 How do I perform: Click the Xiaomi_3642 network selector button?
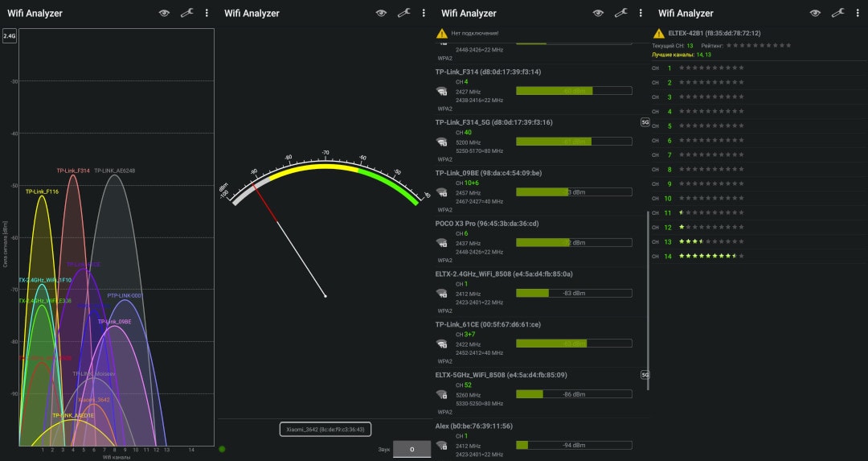click(x=325, y=430)
